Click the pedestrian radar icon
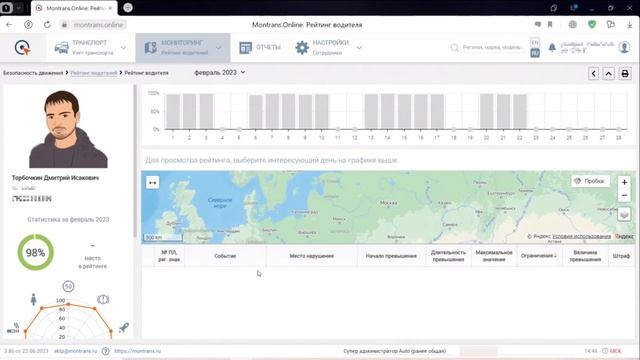 (x=33, y=299)
